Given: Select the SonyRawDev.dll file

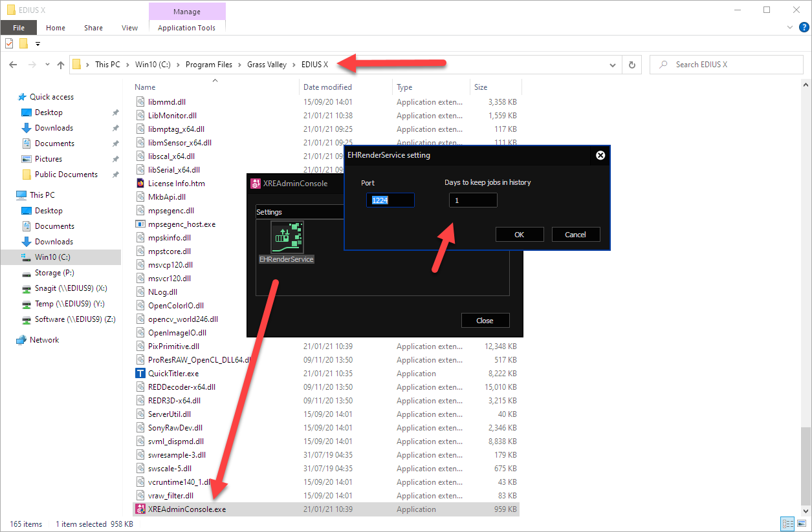Looking at the screenshot, I should coord(175,428).
